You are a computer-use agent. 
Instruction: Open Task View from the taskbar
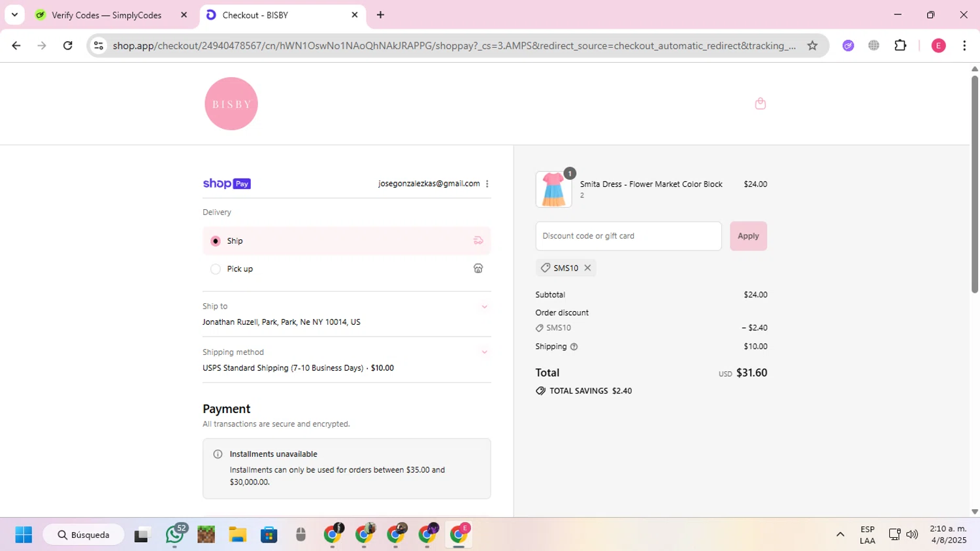click(141, 535)
